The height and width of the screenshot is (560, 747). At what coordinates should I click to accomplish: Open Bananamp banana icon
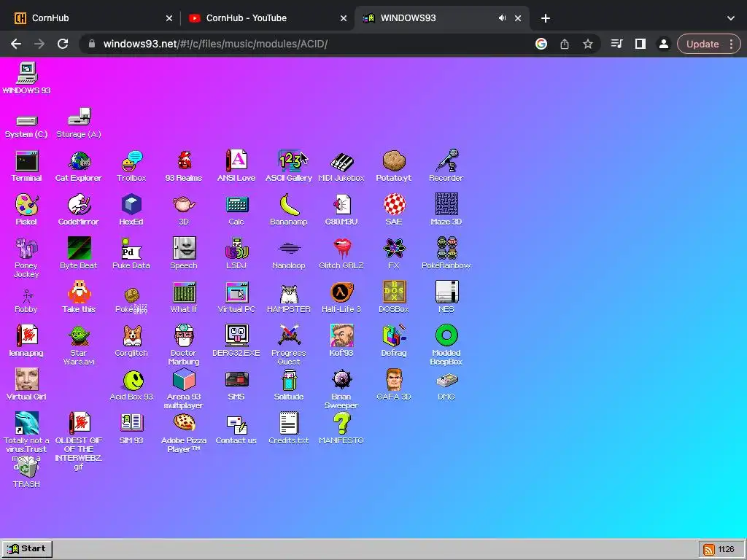click(x=289, y=210)
